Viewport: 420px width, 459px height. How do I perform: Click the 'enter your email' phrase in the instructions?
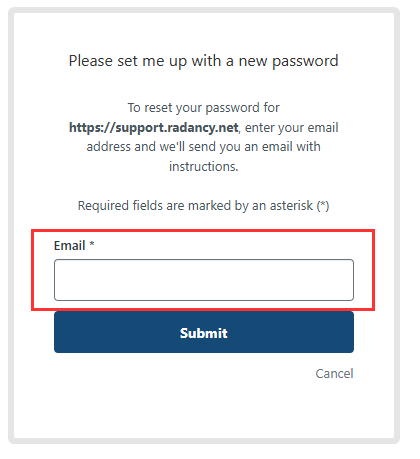tap(292, 128)
